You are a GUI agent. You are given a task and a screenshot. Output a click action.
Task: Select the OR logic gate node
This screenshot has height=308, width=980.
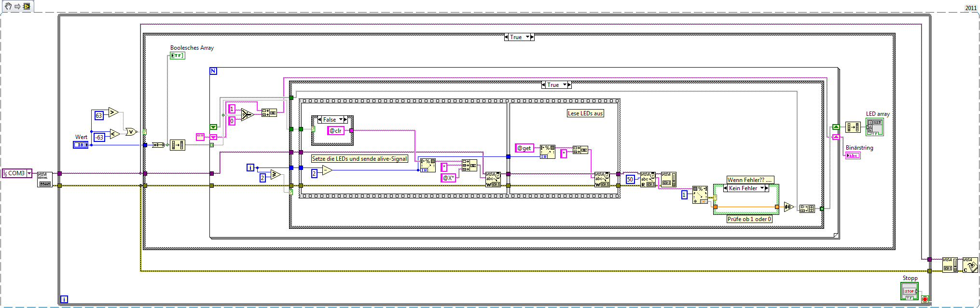(131, 131)
